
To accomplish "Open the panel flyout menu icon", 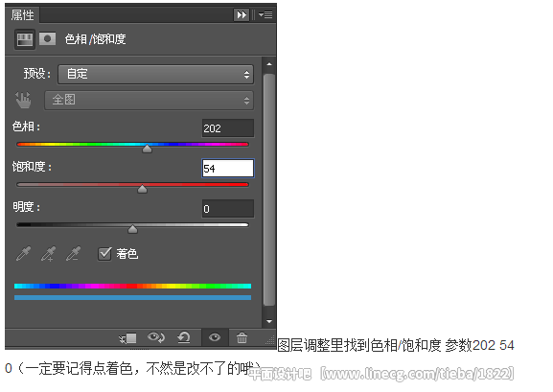I will click(x=265, y=14).
